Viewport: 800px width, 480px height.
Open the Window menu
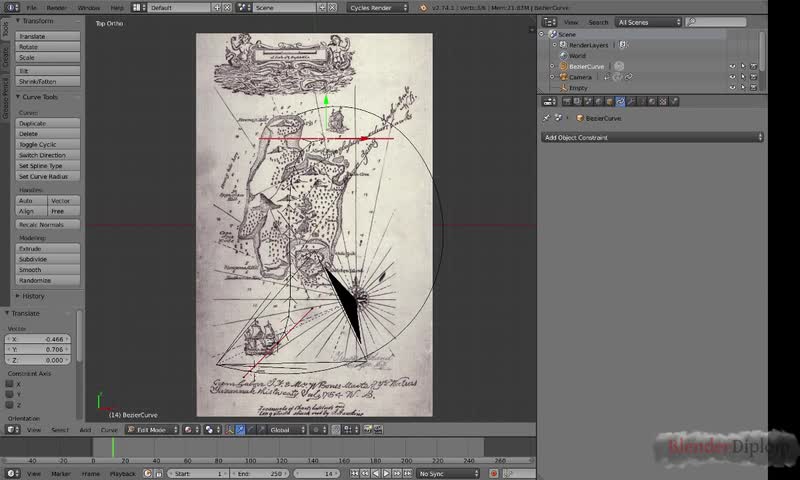click(89, 8)
